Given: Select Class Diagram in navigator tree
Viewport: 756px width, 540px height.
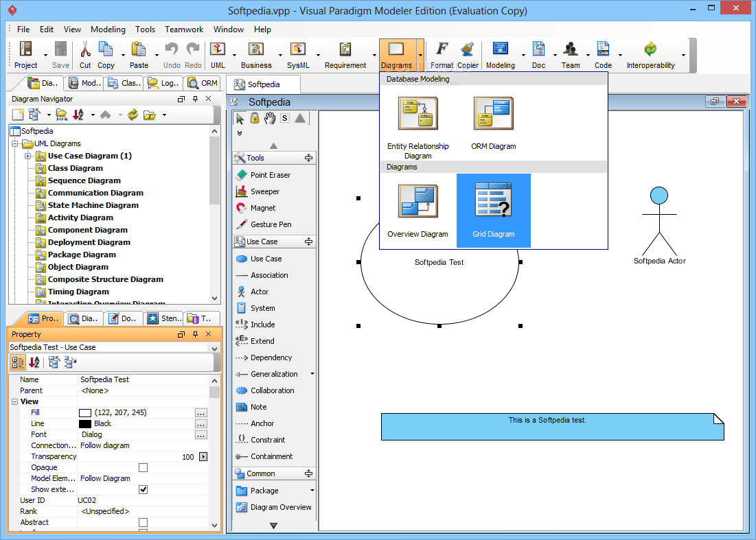Looking at the screenshot, I should point(76,168).
